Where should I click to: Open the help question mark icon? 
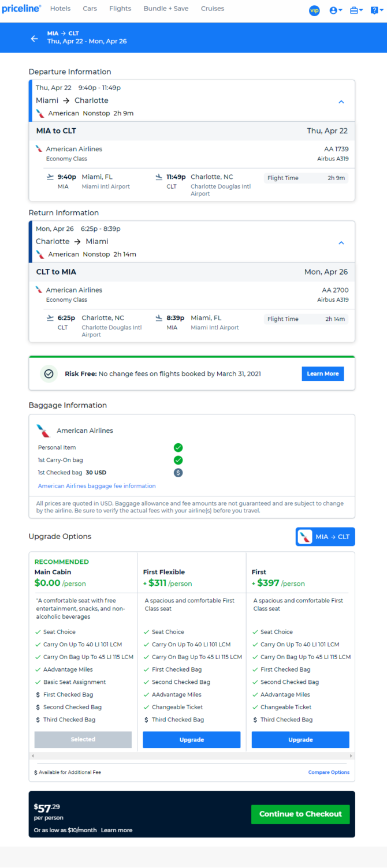[376, 10]
